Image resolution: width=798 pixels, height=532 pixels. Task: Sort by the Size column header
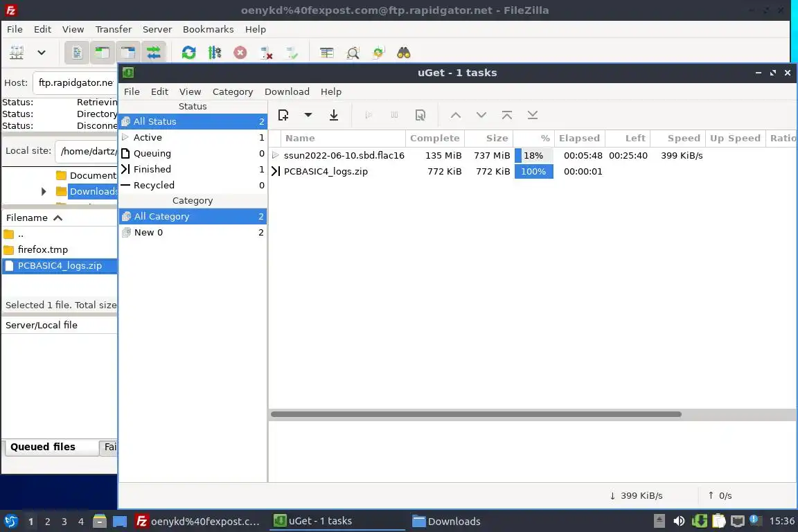coord(488,138)
